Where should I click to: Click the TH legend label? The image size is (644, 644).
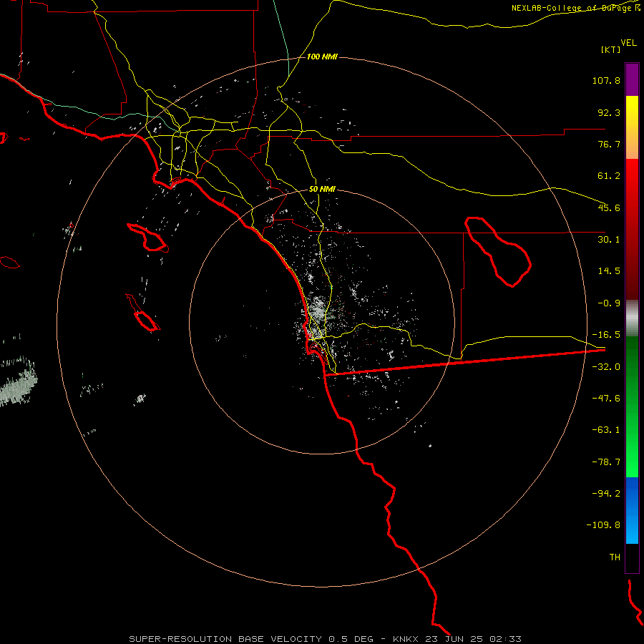(x=615, y=557)
